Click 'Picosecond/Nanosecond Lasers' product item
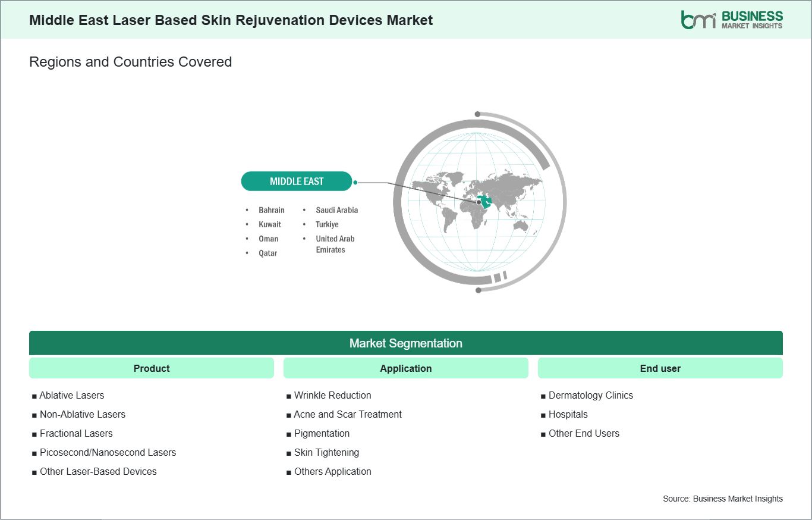Viewport: 812px width, 520px height. pos(108,452)
